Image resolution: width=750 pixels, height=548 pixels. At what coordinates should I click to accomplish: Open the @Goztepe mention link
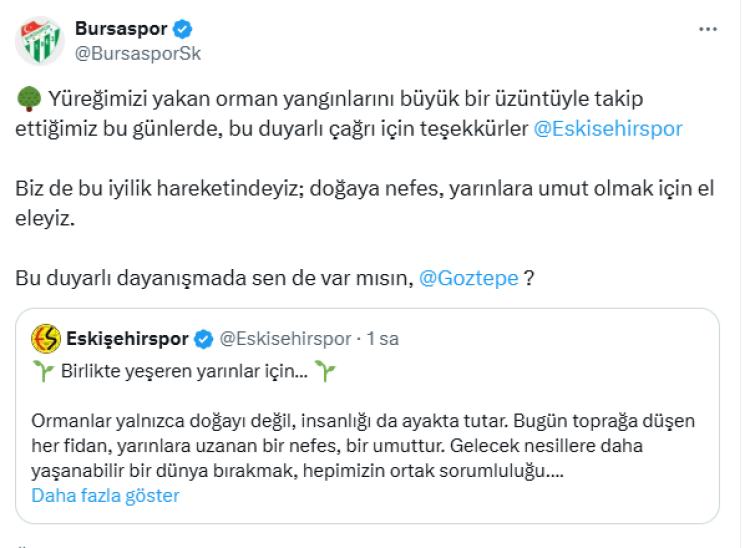pos(467,279)
